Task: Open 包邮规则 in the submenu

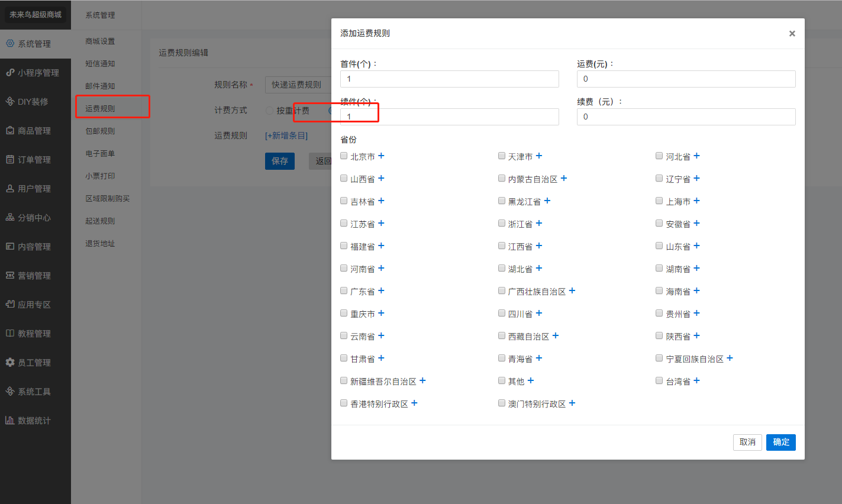Action: click(100, 131)
